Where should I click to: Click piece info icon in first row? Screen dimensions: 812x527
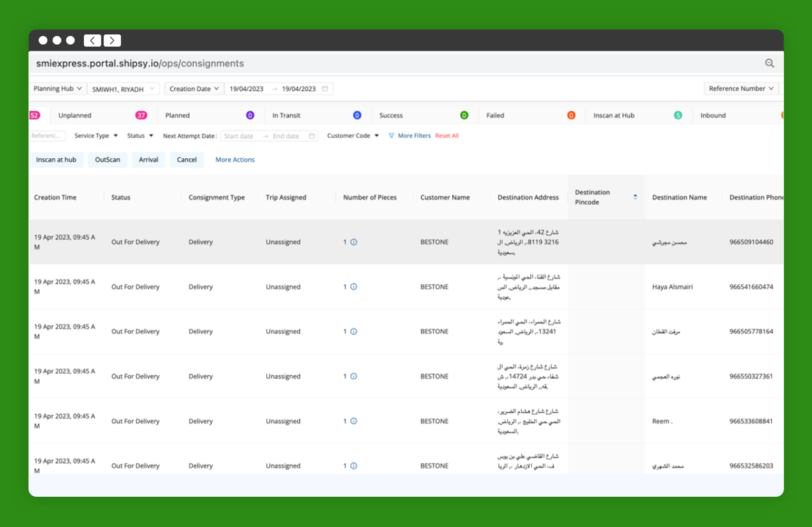tap(354, 242)
